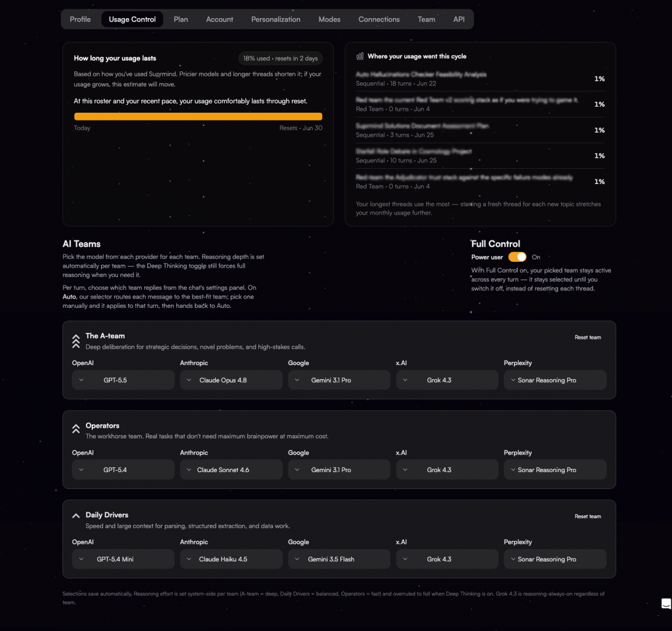Open Operators x.AI Grok 4.3 dropdown

447,470
